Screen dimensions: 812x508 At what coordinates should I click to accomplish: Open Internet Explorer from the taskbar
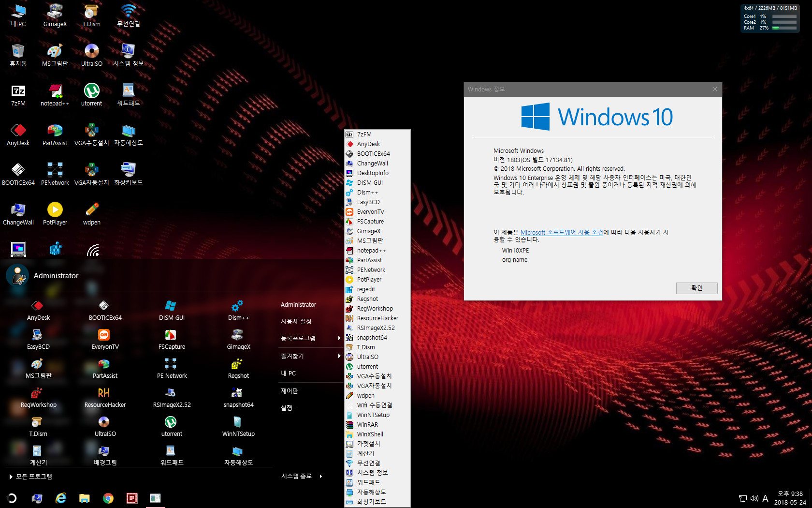point(61,498)
